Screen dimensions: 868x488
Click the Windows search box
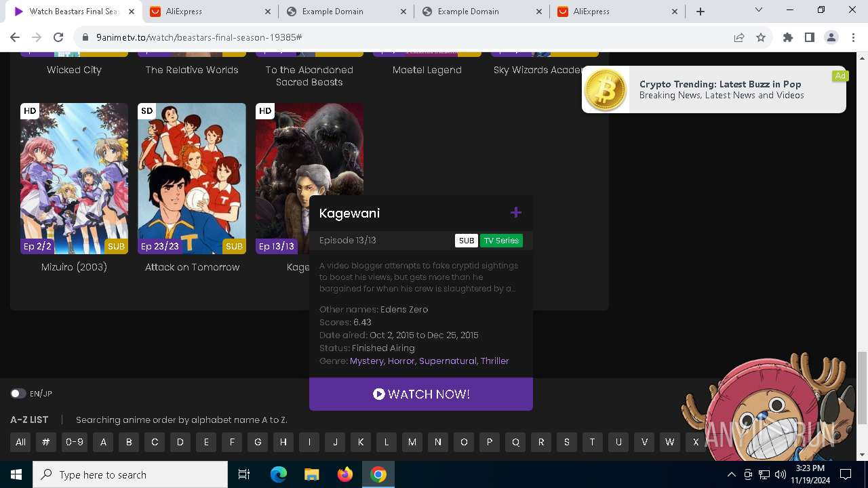pyautogui.click(x=130, y=474)
